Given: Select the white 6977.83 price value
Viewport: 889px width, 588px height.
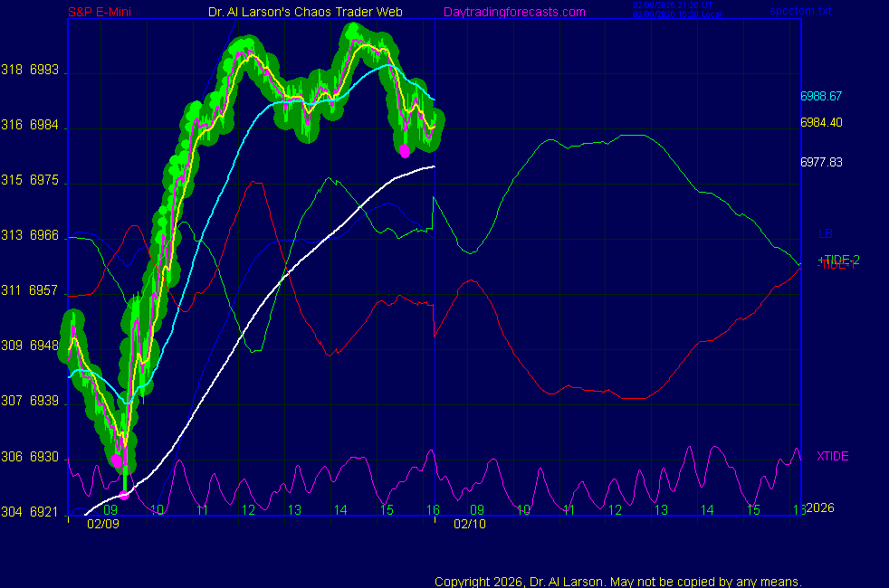Looking at the screenshot, I should [821, 162].
